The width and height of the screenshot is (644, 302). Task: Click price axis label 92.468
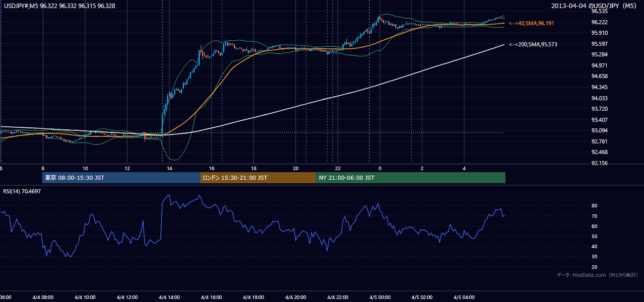click(599, 152)
